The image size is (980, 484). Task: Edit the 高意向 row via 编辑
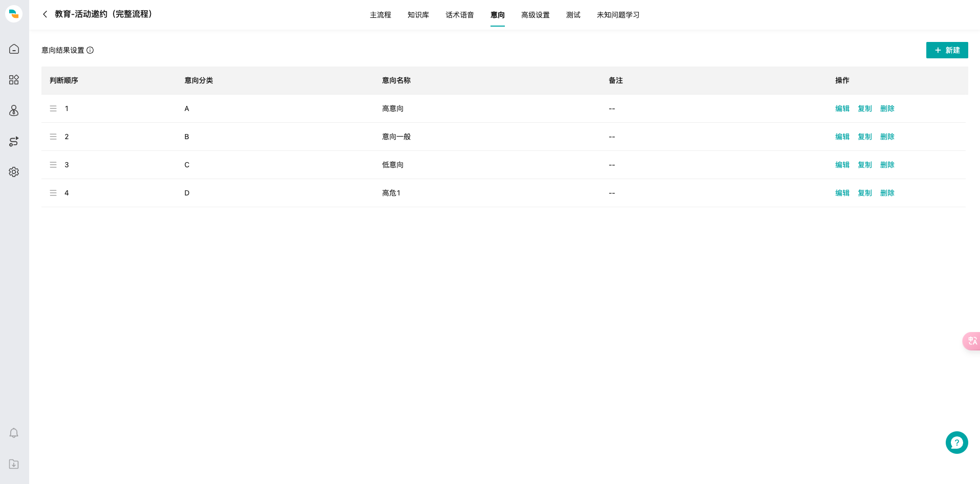pyautogui.click(x=842, y=108)
